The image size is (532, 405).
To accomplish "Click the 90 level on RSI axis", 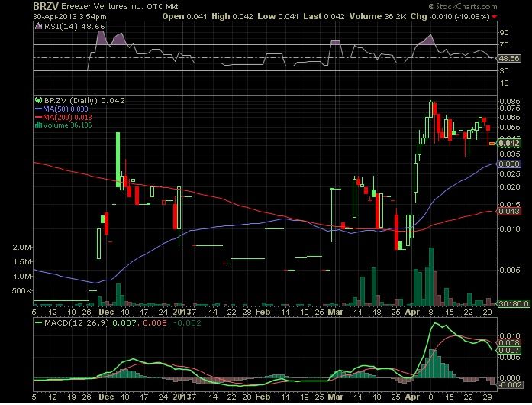I will click(504, 33).
